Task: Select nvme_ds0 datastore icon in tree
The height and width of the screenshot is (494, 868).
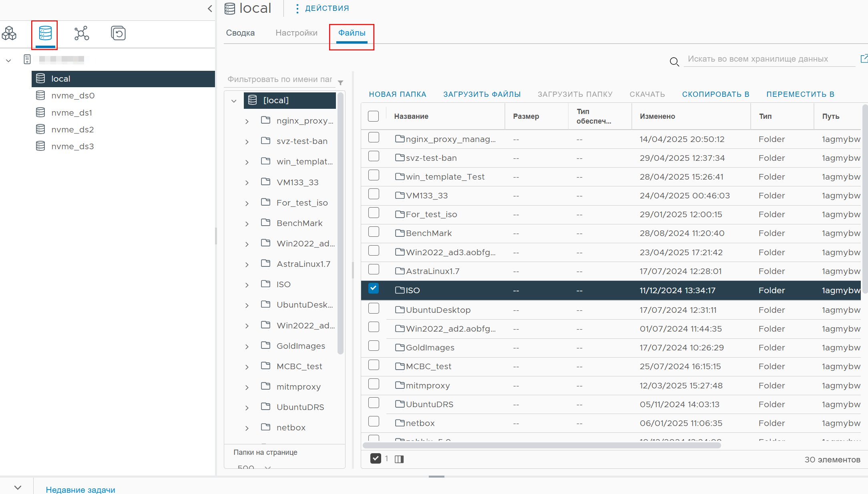Action: pos(40,95)
